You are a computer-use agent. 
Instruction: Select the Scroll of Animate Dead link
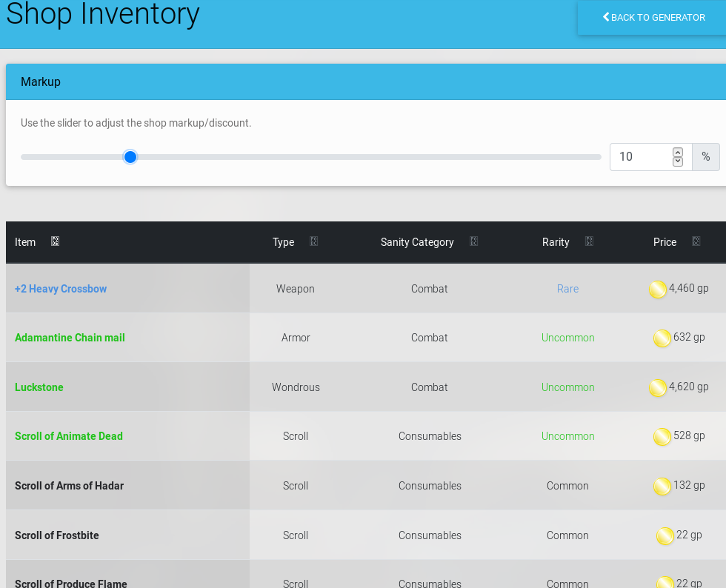pos(69,436)
